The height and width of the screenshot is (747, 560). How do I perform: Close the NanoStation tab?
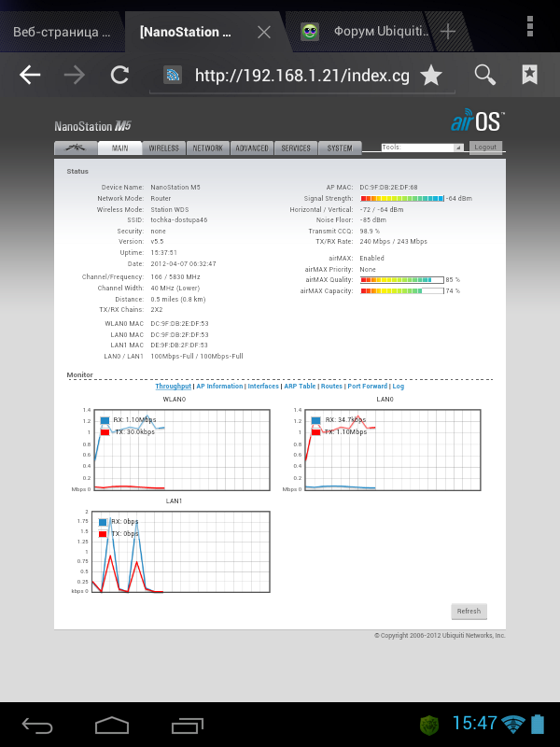[x=264, y=32]
